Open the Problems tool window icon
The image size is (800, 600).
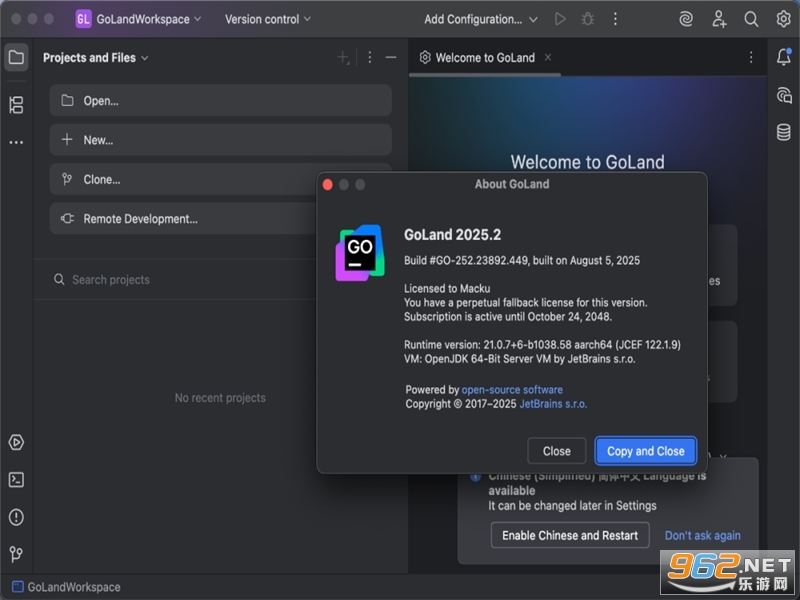16,517
